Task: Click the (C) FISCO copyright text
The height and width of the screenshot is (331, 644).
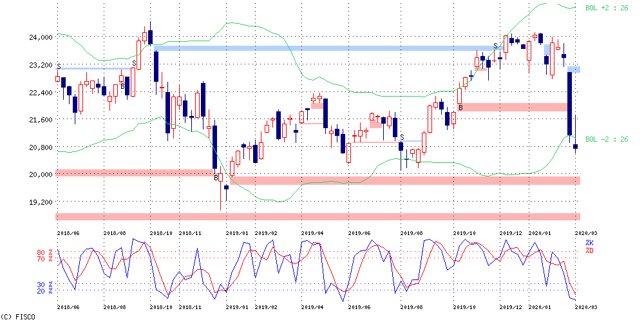Action: click(x=17, y=317)
